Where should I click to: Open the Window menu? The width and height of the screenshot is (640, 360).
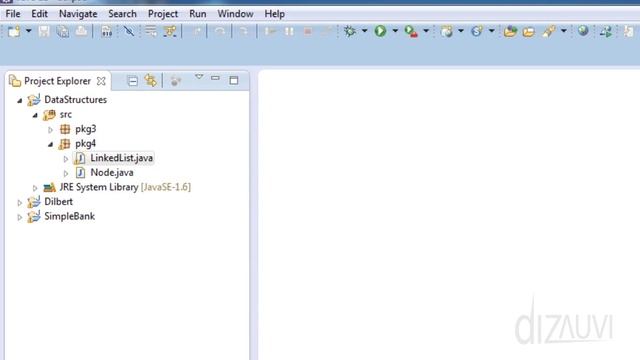point(235,14)
